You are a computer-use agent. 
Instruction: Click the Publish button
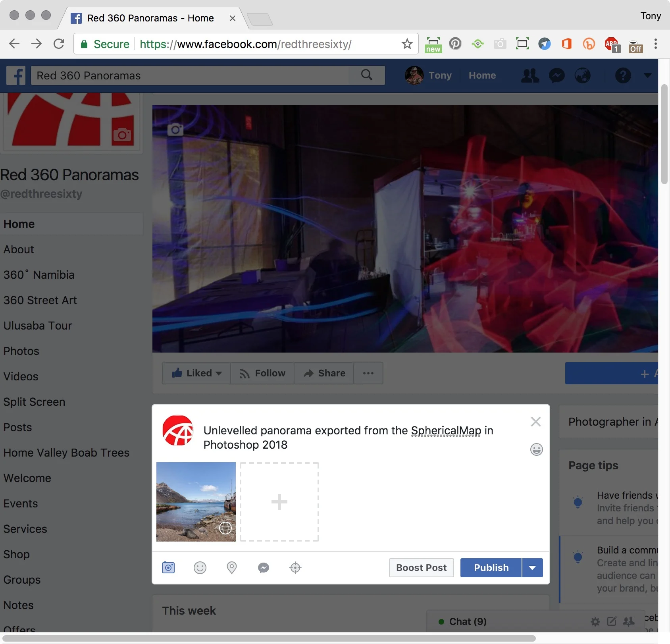point(491,568)
